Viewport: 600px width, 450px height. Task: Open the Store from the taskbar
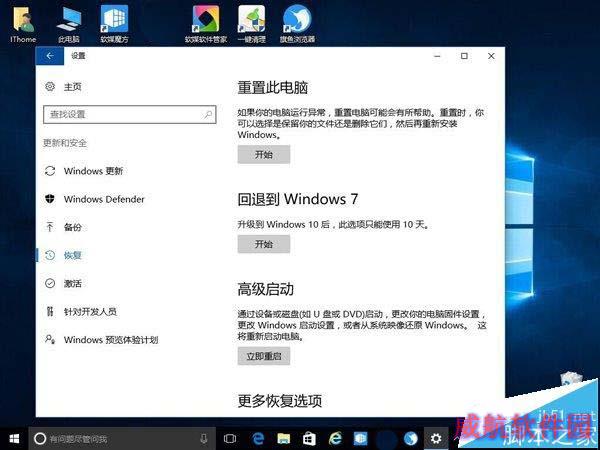pos(309,439)
